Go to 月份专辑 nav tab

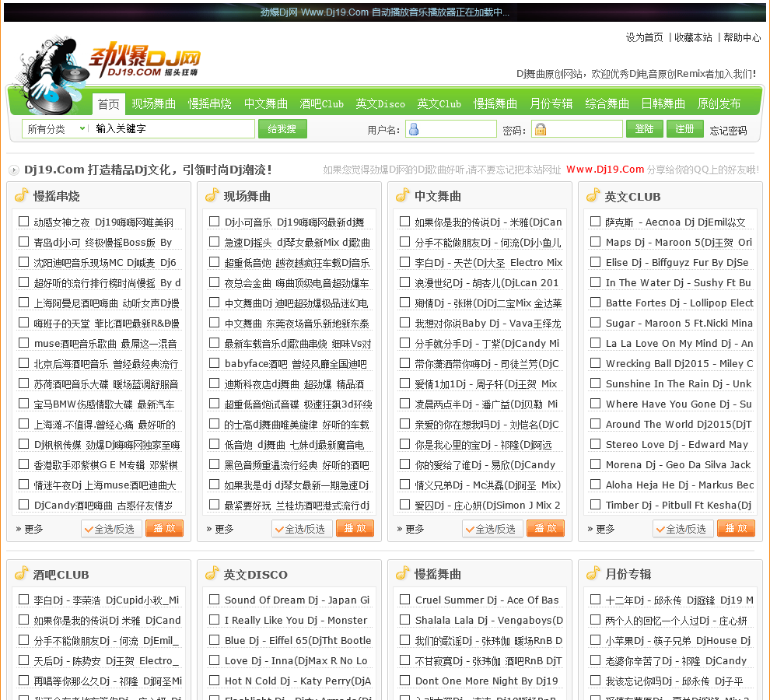[x=551, y=103]
